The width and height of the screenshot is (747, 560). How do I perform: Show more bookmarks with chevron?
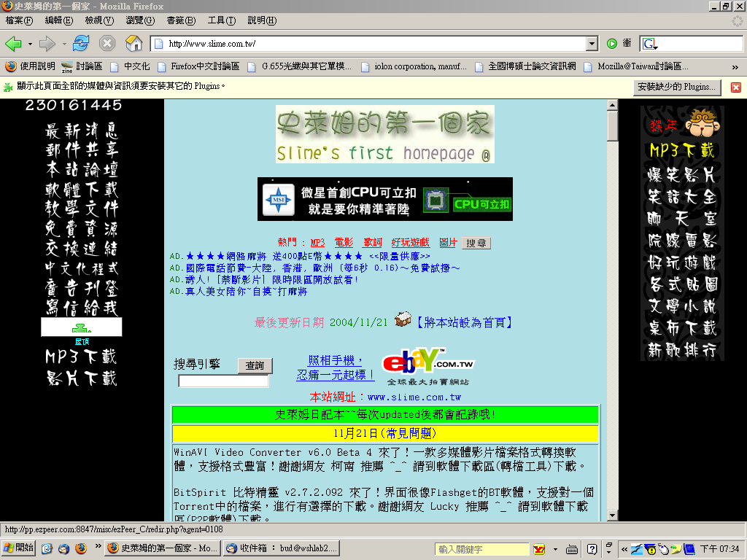pyautogui.click(x=735, y=67)
